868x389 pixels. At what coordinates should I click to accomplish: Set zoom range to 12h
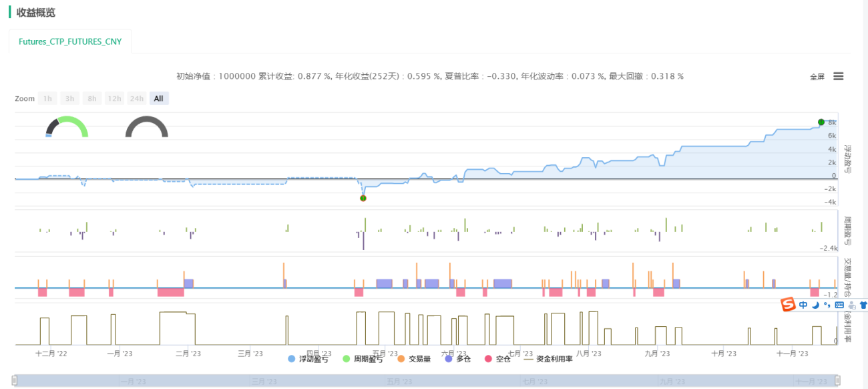[114, 98]
